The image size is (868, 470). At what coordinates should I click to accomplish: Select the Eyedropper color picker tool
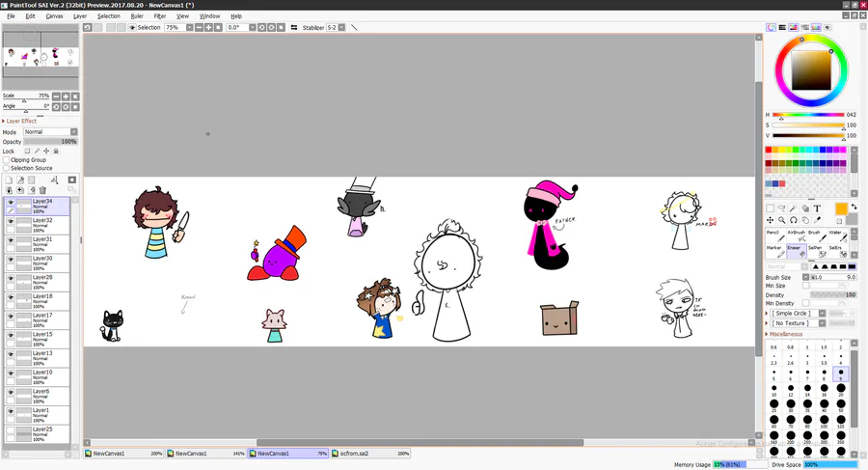coord(817,220)
